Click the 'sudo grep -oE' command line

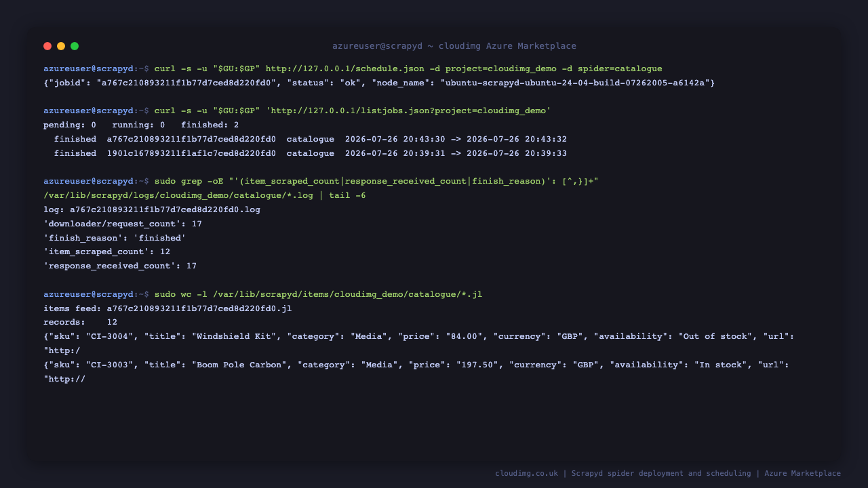point(321,181)
